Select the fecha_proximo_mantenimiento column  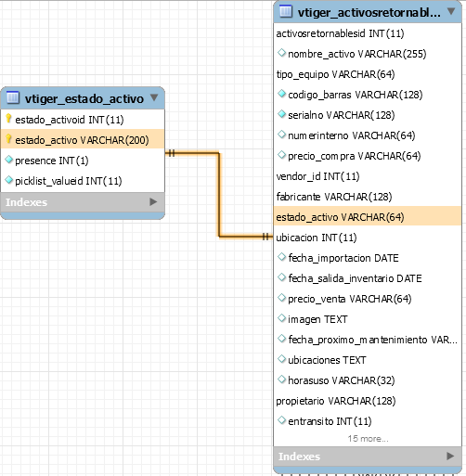pyautogui.click(x=368, y=340)
